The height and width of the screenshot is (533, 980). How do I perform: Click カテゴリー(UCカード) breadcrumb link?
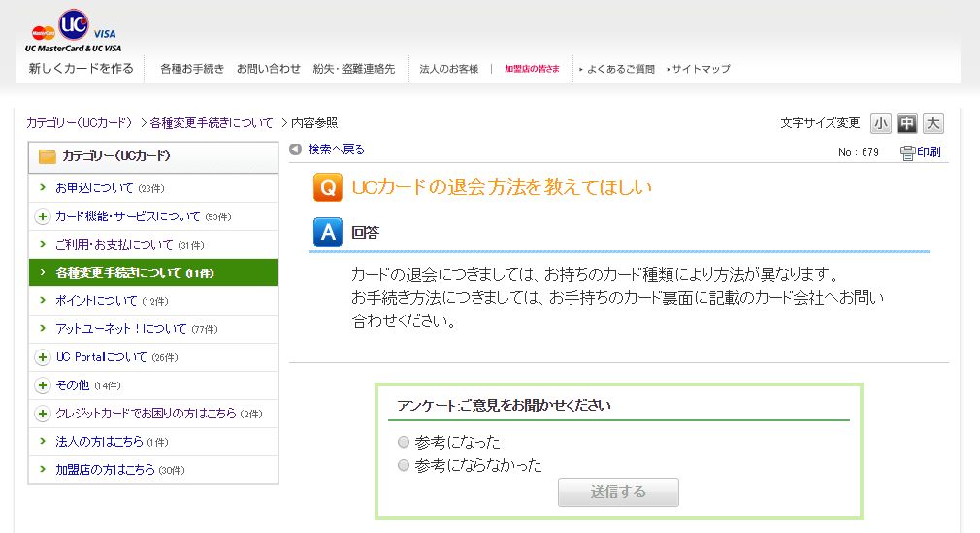(80, 123)
